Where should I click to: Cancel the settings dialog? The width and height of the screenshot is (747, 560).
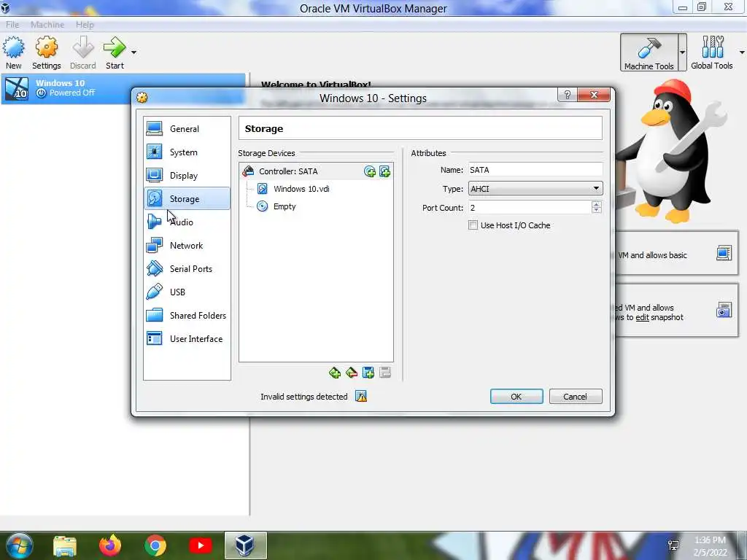coord(576,396)
